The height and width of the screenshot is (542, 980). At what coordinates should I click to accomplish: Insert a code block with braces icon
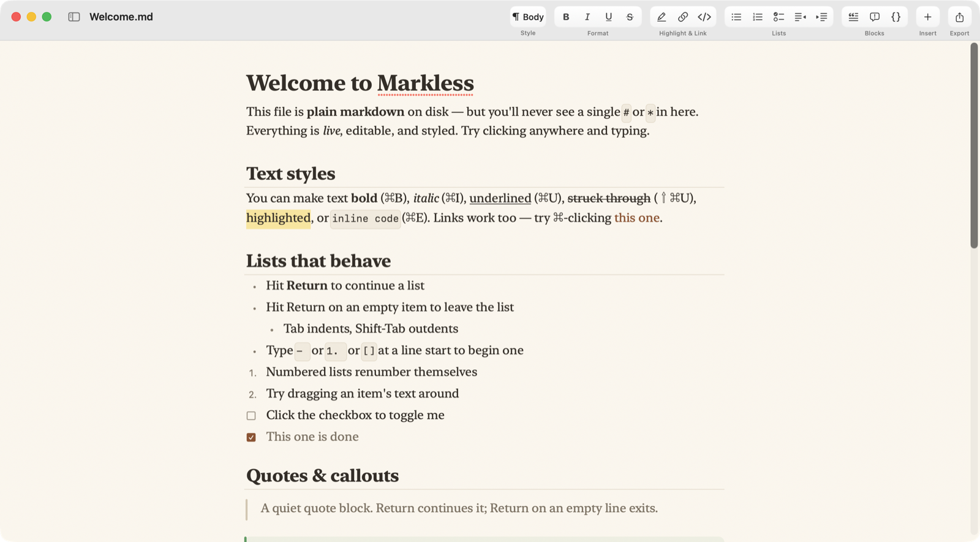895,17
